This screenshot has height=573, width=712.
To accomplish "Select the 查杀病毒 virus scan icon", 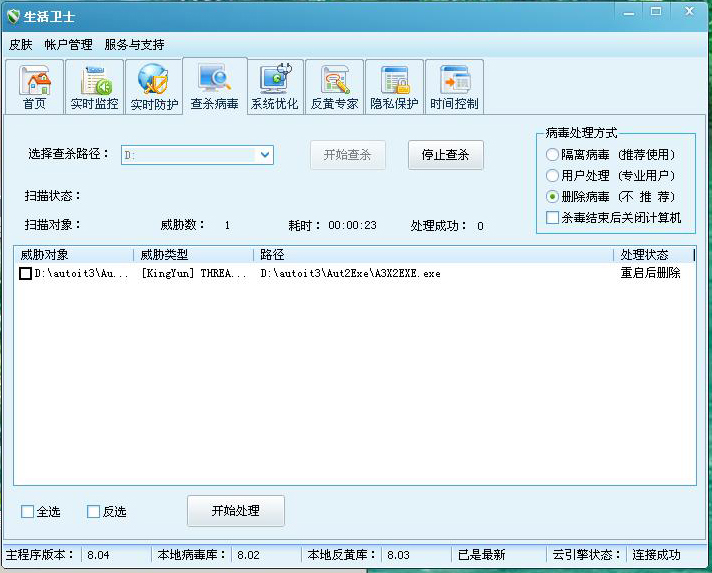I will (214, 87).
